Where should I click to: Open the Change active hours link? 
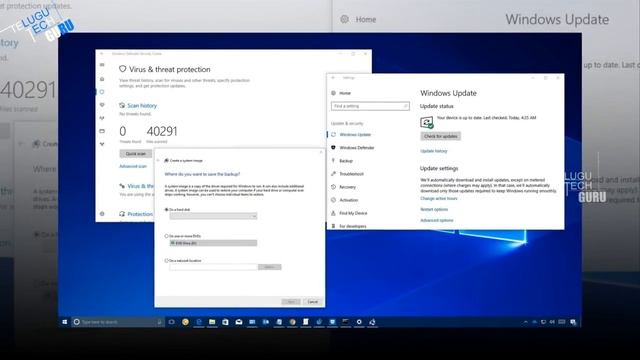[x=439, y=198]
